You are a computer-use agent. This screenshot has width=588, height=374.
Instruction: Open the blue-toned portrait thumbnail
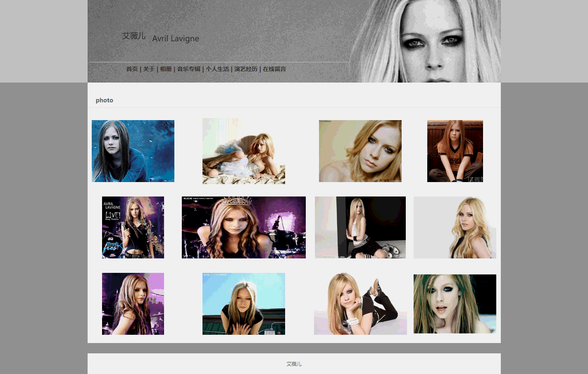133,151
